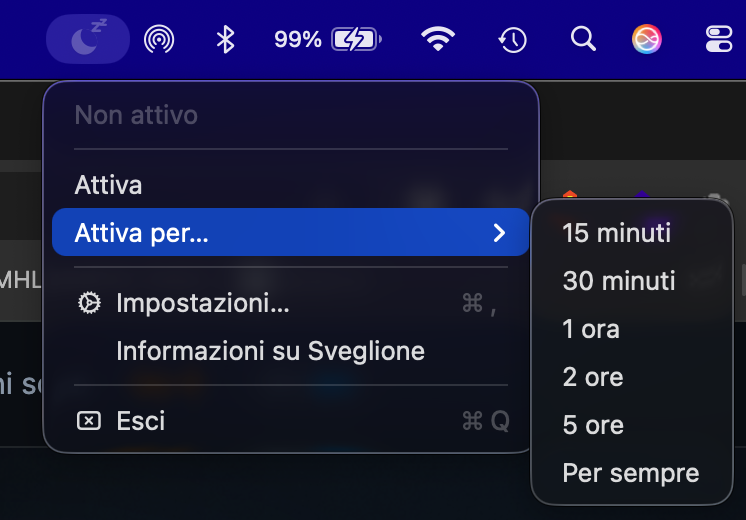This screenshot has width=746, height=520.
Task: Click the Sveglione moon menu bar icon
Action: [88, 39]
